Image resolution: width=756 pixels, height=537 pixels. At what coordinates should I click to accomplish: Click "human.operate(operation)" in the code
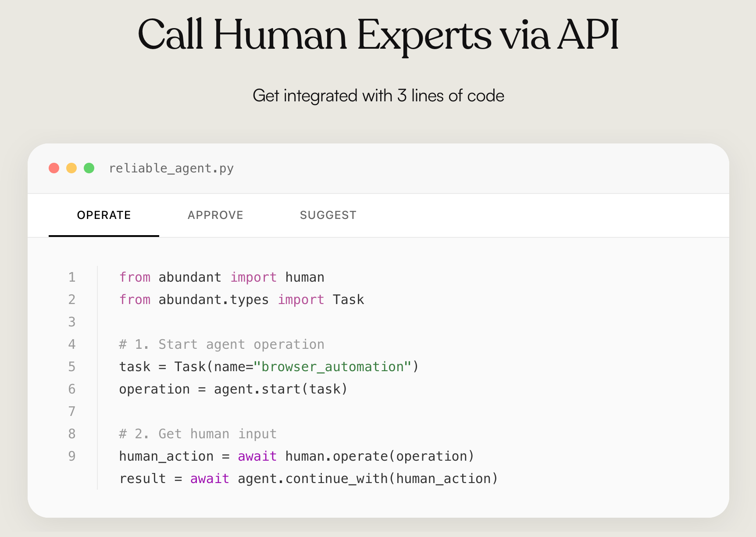pyautogui.click(x=379, y=456)
